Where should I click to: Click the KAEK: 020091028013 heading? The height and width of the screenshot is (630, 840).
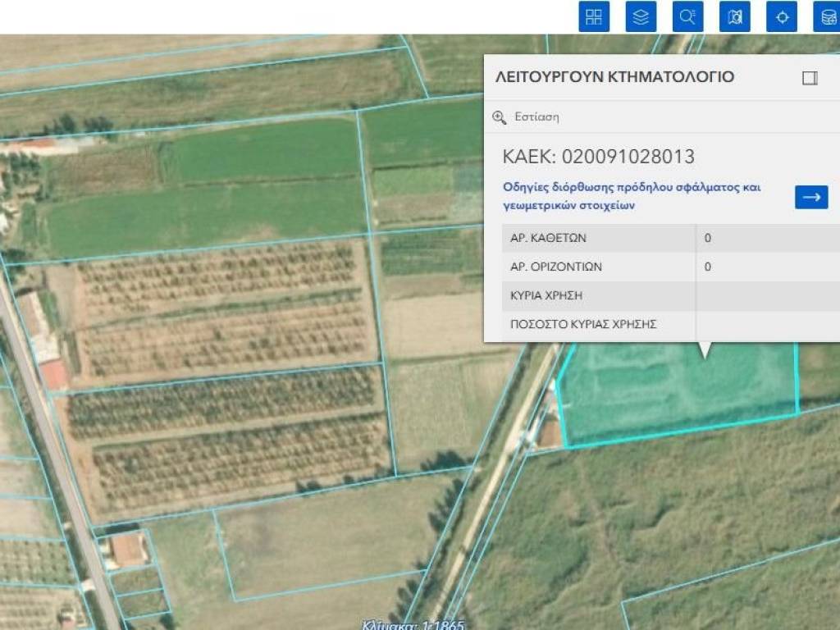598,157
